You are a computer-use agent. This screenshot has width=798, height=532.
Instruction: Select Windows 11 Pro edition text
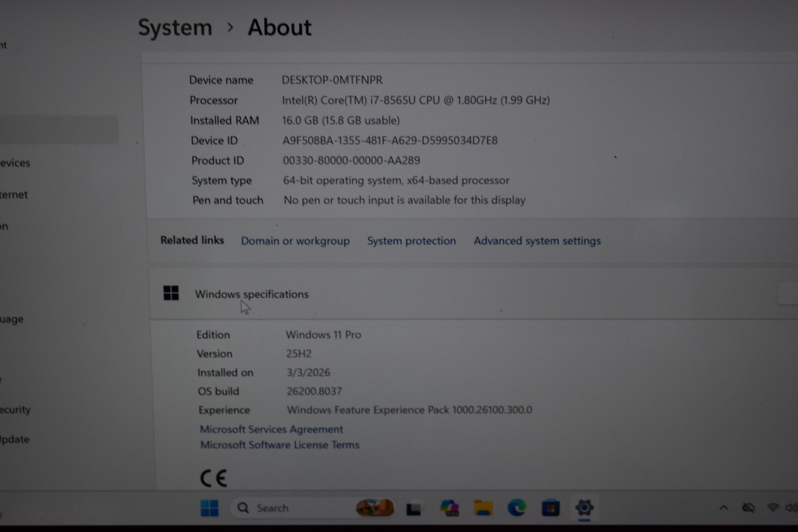(x=323, y=335)
